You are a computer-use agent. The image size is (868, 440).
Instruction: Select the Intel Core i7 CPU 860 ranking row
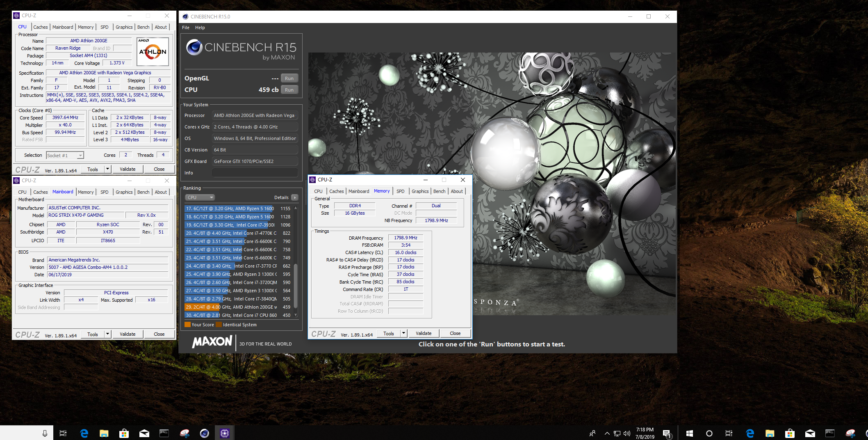coord(238,315)
